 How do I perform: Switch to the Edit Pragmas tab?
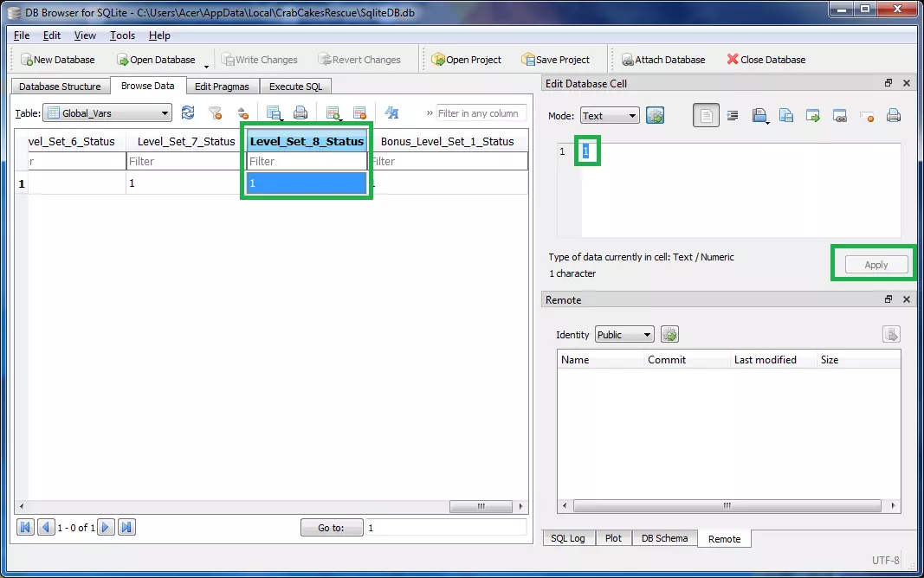click(x=222, y=87)
